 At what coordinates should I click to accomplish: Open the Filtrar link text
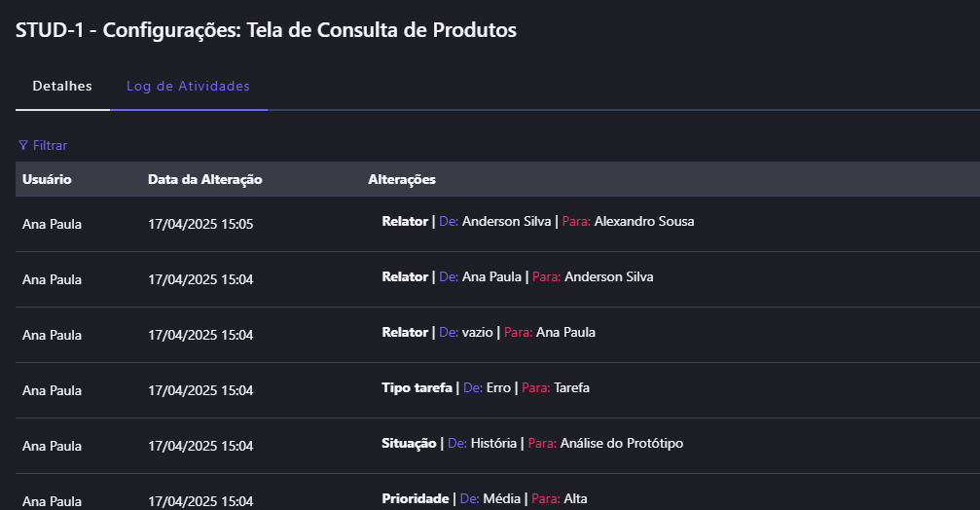point(50,145)
